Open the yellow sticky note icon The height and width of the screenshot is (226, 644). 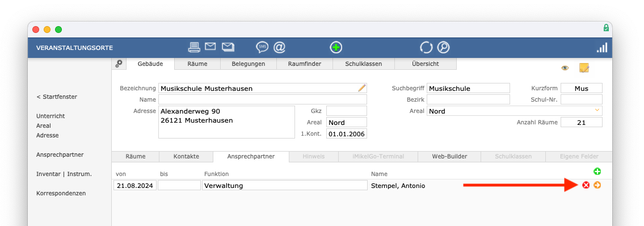[584, 68]
